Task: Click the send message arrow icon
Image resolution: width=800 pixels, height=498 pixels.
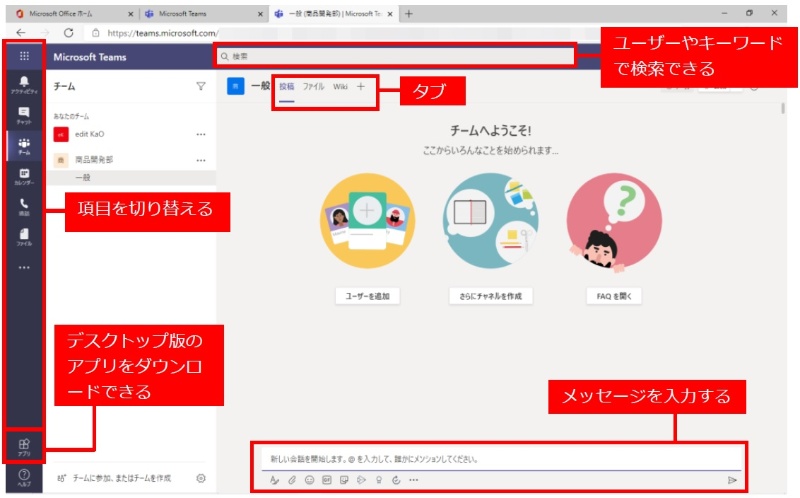Action: [732, 480]
